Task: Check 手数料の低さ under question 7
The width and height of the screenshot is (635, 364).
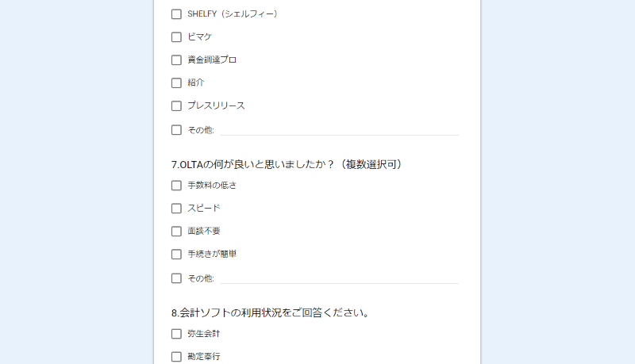Action: click(176, 186)
